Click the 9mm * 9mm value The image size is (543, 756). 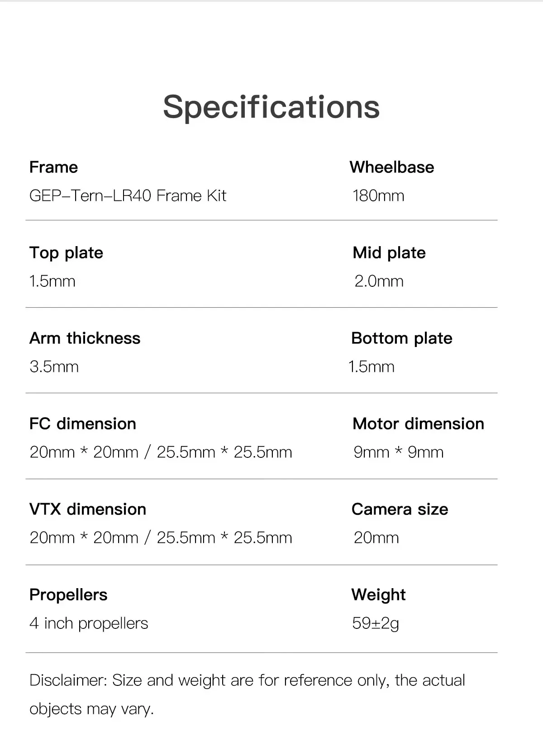(399, 452)
